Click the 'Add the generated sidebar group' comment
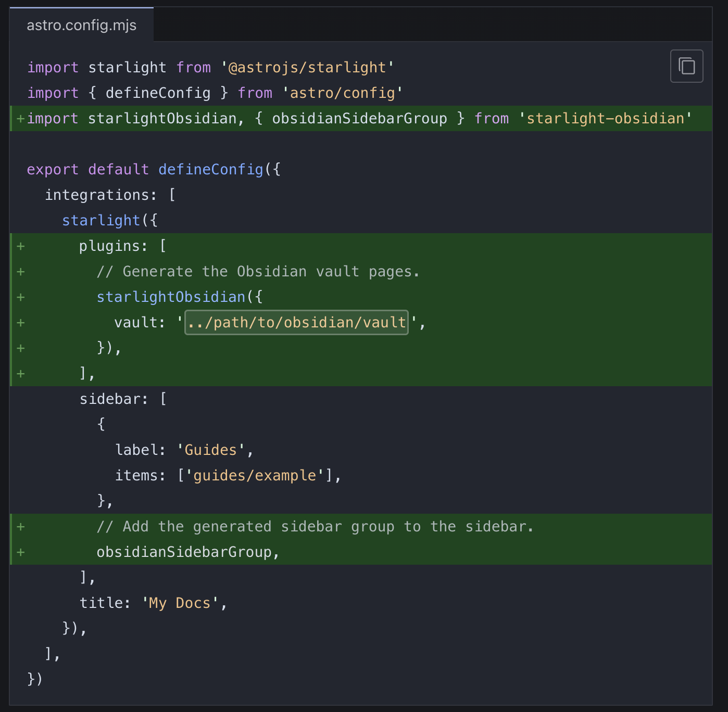Viewport: 728px width, 712px height. 315,527
